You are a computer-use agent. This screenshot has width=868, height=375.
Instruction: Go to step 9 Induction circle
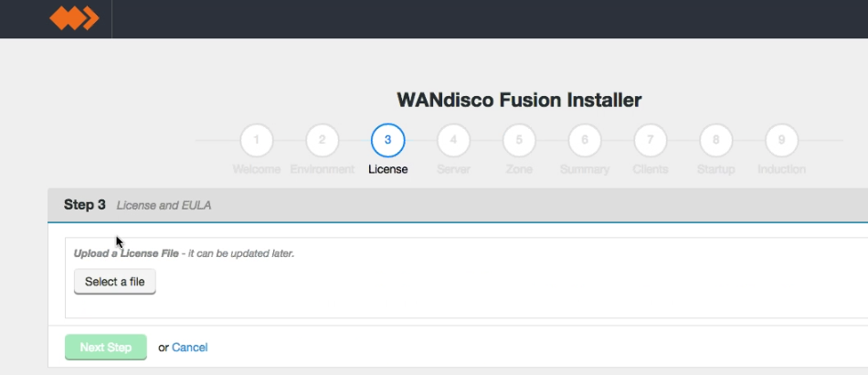pyautogui.click(x=781, y=140)
